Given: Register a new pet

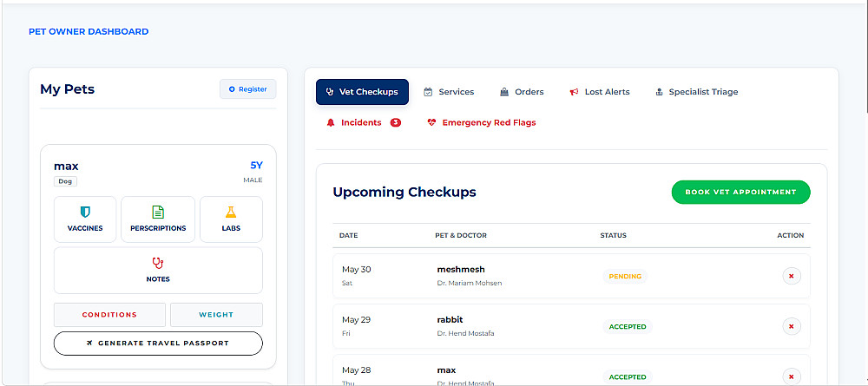Looking at the screenshot, I should click(248, 89).
